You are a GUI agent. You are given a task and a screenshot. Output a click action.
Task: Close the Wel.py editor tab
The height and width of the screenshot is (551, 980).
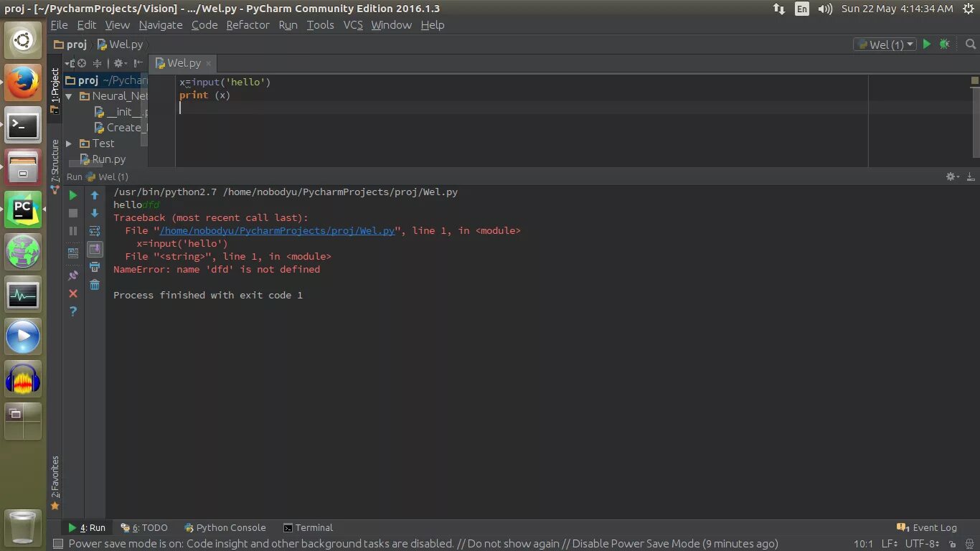coord(208,63)
